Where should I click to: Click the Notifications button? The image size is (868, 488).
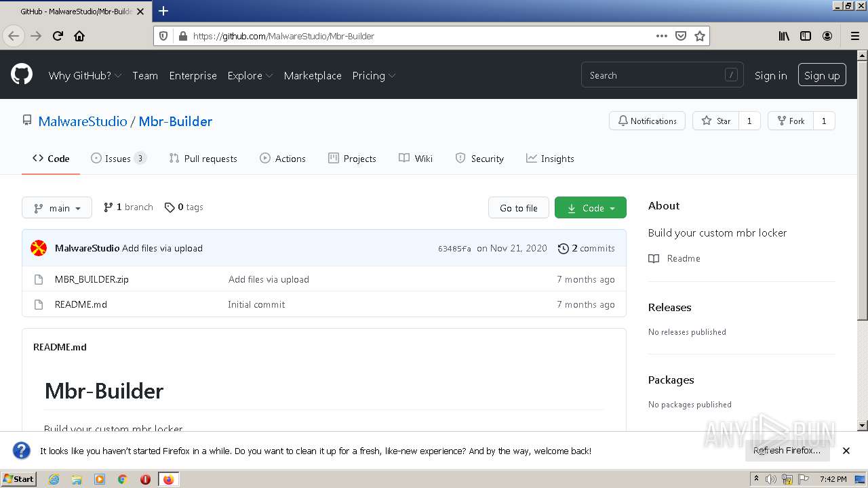[x=647, y=121]
